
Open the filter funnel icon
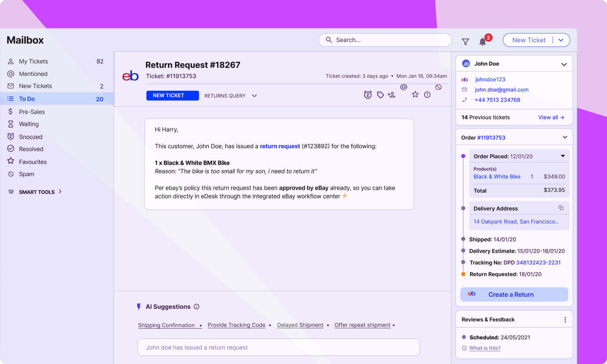click(465, 41)
